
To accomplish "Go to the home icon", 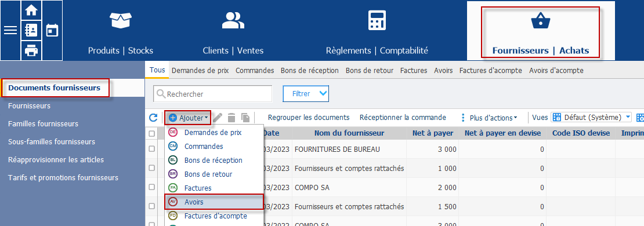I will coord(31,10).
